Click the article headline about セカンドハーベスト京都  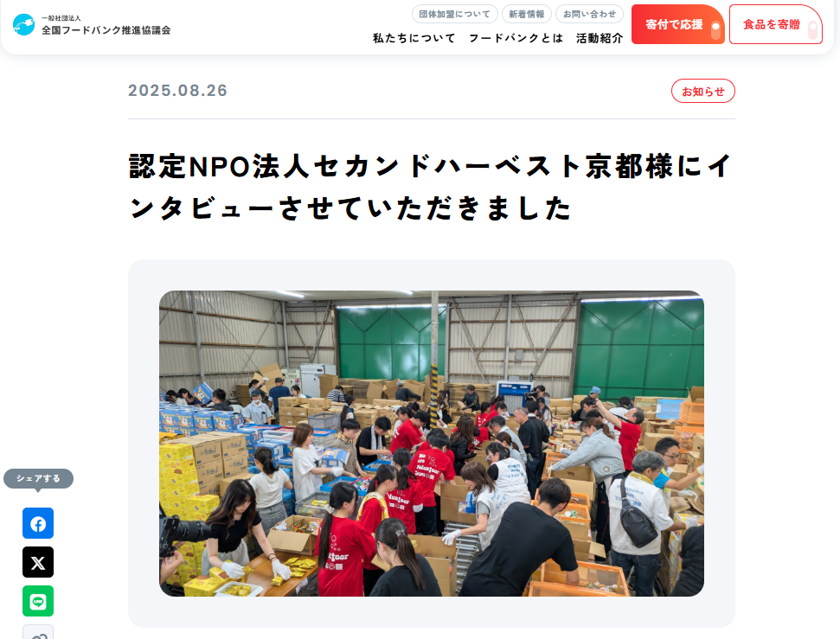431,187
